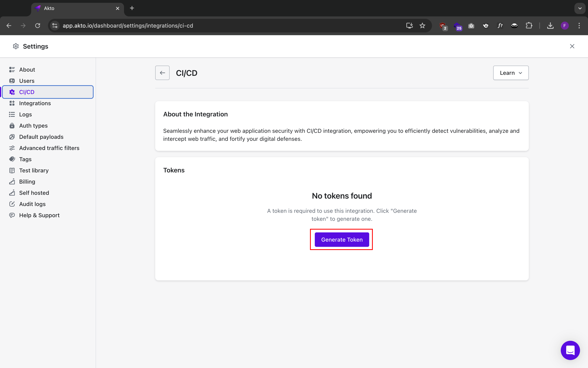The width and height of the screenshot is (588, 368).
Task: Open the Integrations settings item
Action: 35,103
